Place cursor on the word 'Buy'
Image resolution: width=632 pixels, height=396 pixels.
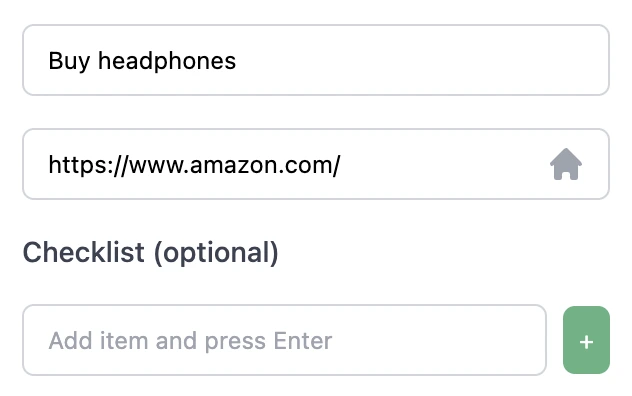point(69,61)
